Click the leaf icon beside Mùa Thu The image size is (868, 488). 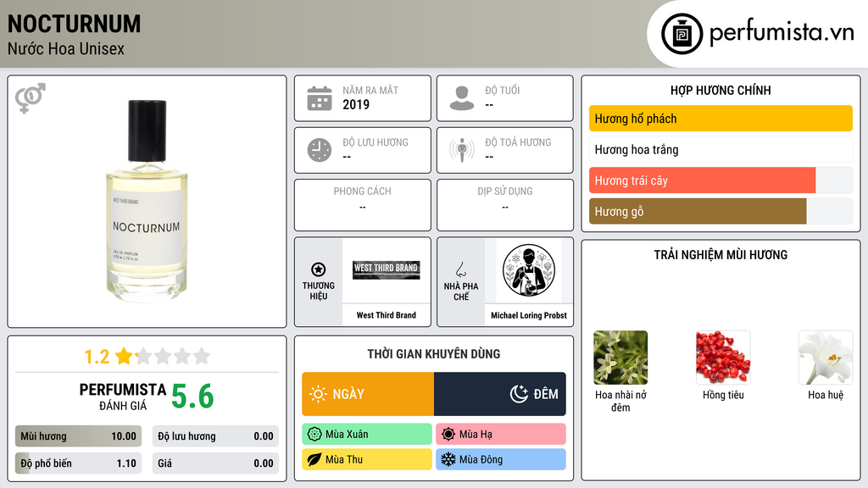[x=314, y=459]
